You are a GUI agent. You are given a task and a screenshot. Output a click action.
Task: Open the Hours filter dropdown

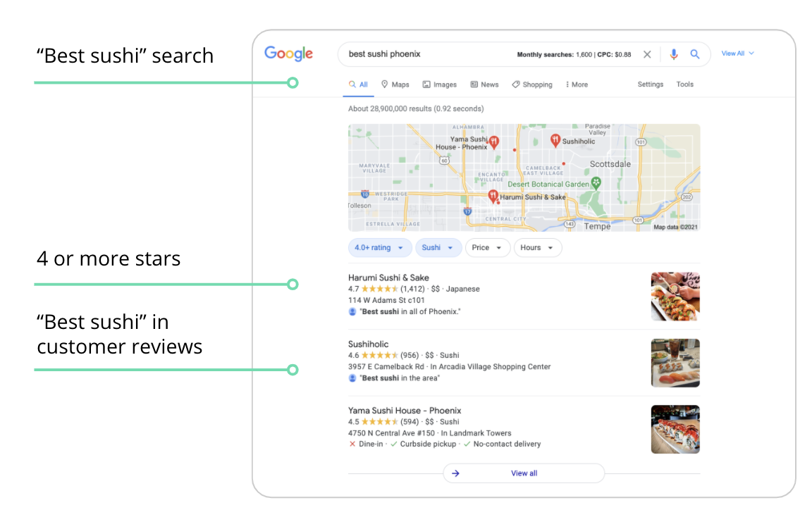537,247
